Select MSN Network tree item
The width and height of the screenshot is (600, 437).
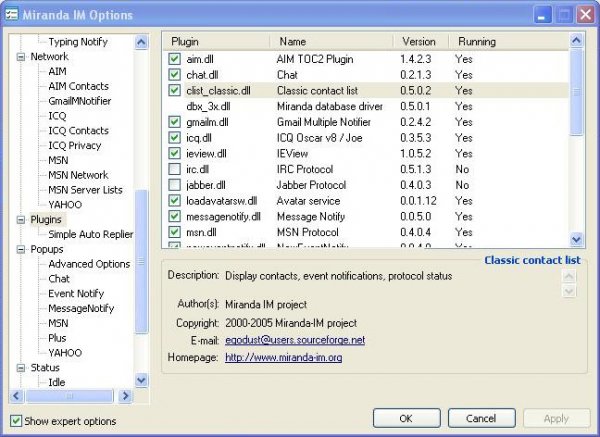point(78,175)
